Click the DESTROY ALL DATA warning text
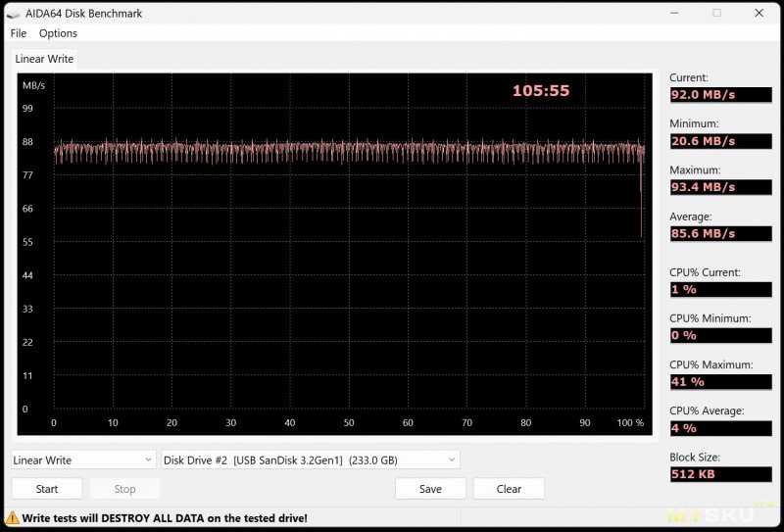This screenshot has width=784, height=532. (165, 518)
